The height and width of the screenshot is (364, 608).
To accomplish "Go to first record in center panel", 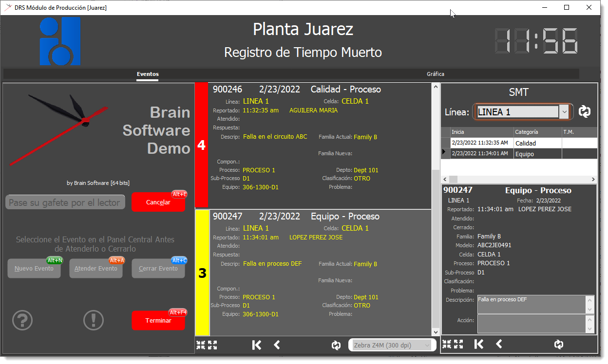I will coord(257,345).
